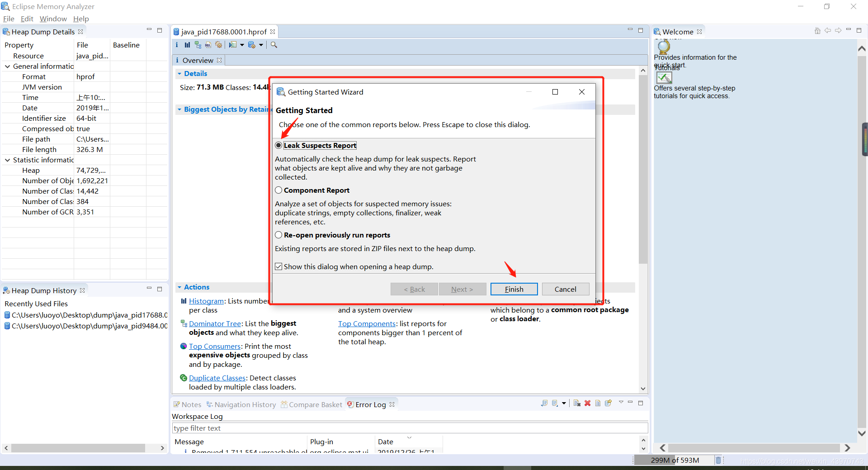This screenshot has width=868, height=470.
Task: Open Log file icon in Error Log
Action: point(598,403)
